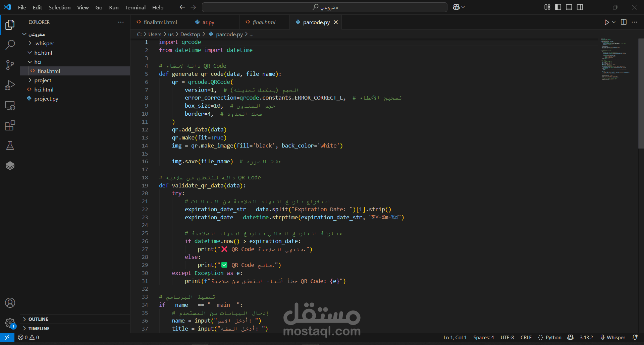Click Whisper microphone in status bar

(x=613, y=338)
